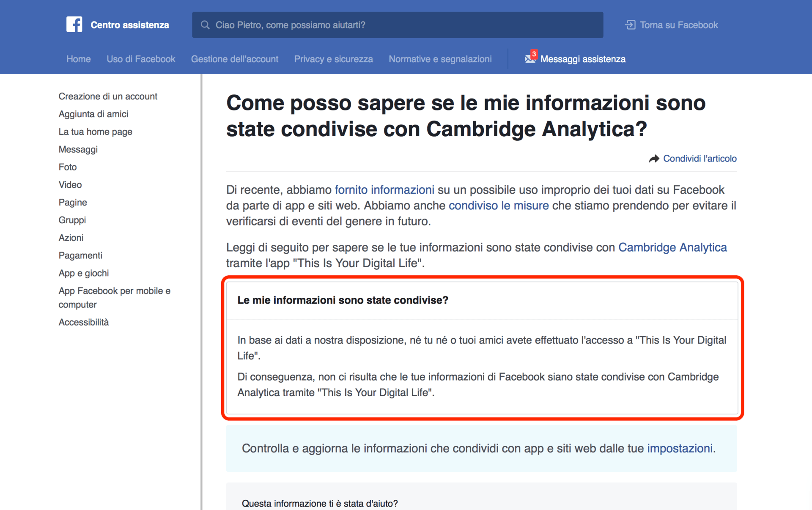Open the support messages envelope icon

[x=530, y=58]
